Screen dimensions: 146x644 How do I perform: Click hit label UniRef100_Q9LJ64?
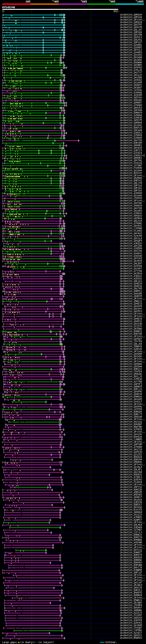pos(131,344)
